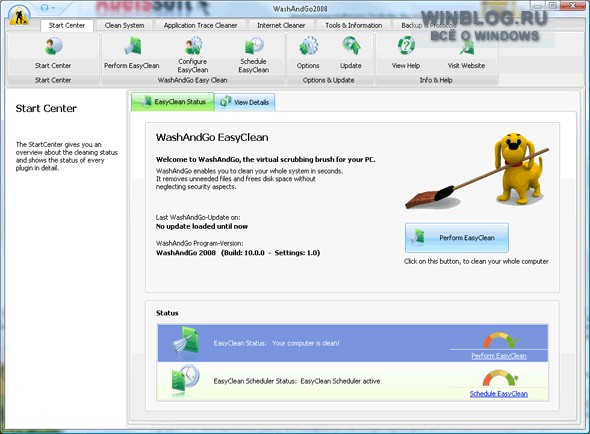Click the quick access round blue icon
The height and width of the screenshot is (434, 590).
tap(44, 8)
